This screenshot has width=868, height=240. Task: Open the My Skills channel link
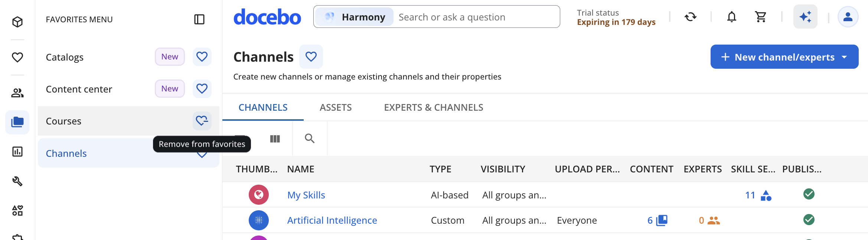pos(306,195)
